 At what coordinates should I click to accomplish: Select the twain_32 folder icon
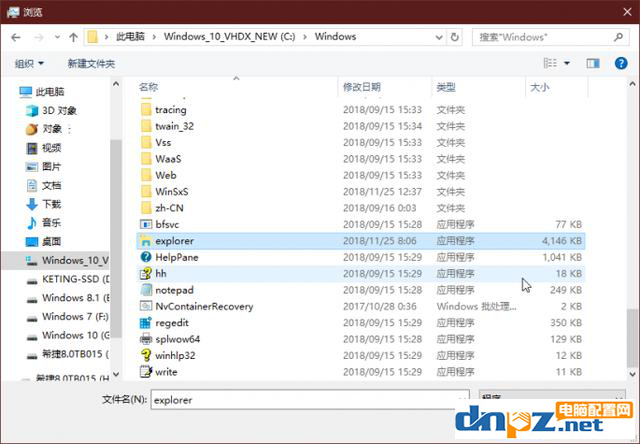[x=146, y=126]
